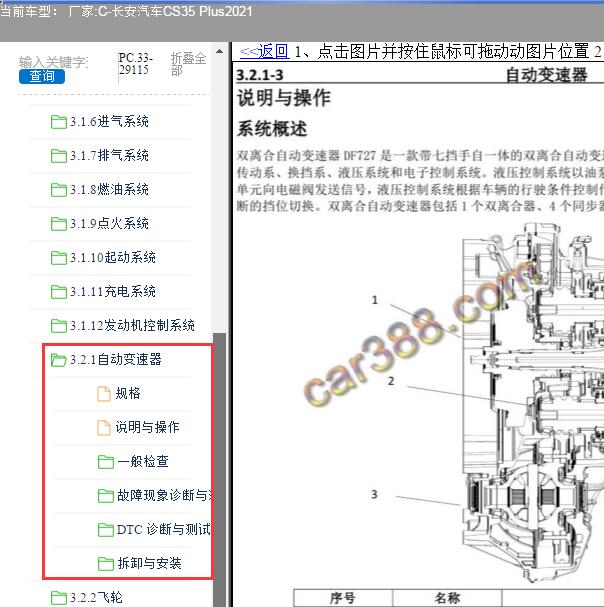
Task: Collapse the 3.2.1自动变速器 tree node
Action: [x=115, y=360]
